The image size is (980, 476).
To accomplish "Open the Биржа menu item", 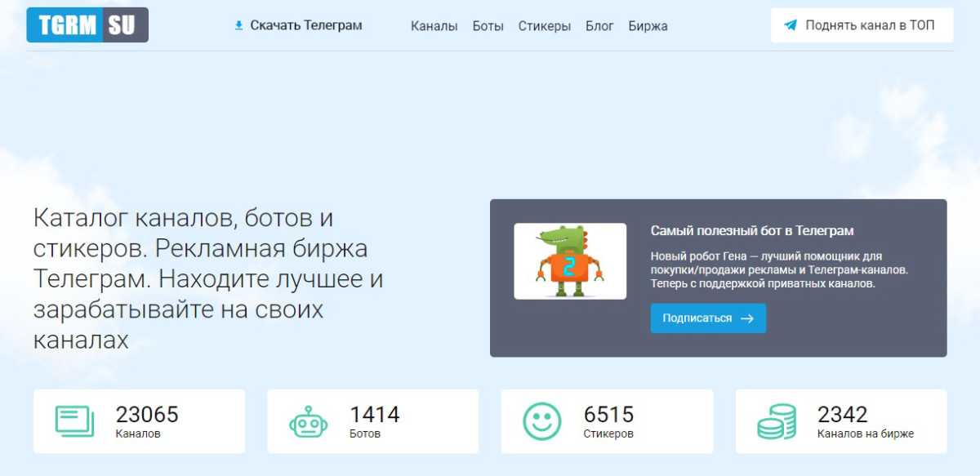I will click(648, 26).
